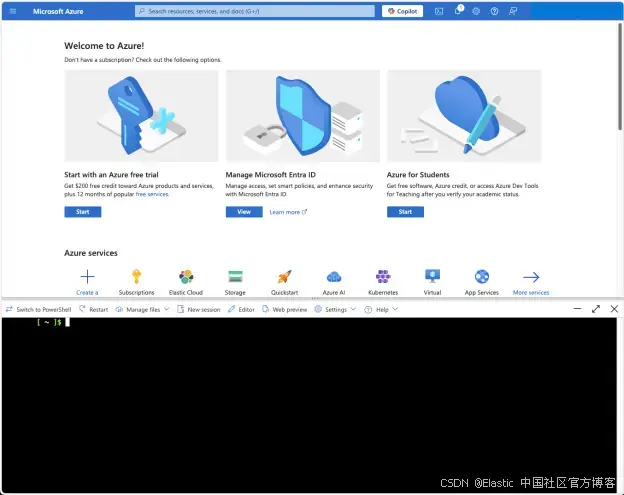Open Kubernetes services icon

[x=383, y=277]
